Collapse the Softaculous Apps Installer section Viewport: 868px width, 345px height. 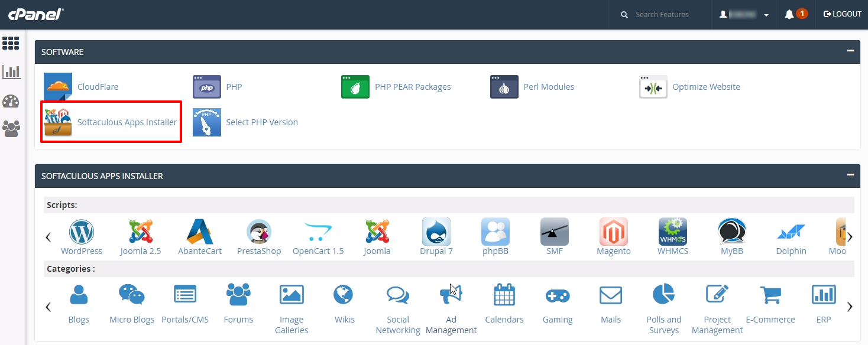[x=850, y=175]
